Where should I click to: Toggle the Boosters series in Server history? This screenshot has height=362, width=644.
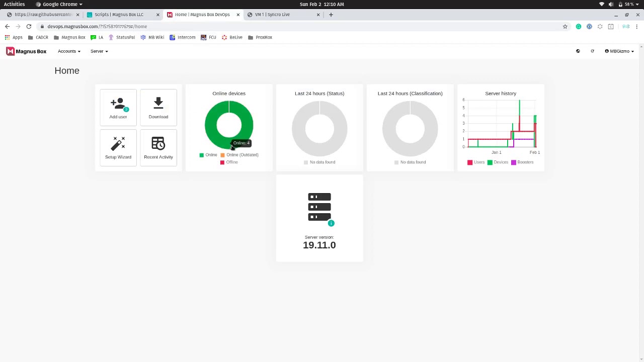[522, 162]
